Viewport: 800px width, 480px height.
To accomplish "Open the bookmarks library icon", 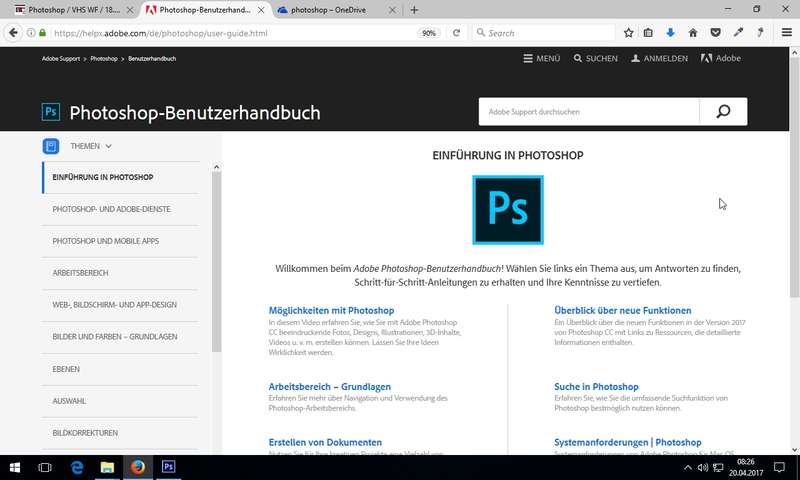I will [648, 33].
